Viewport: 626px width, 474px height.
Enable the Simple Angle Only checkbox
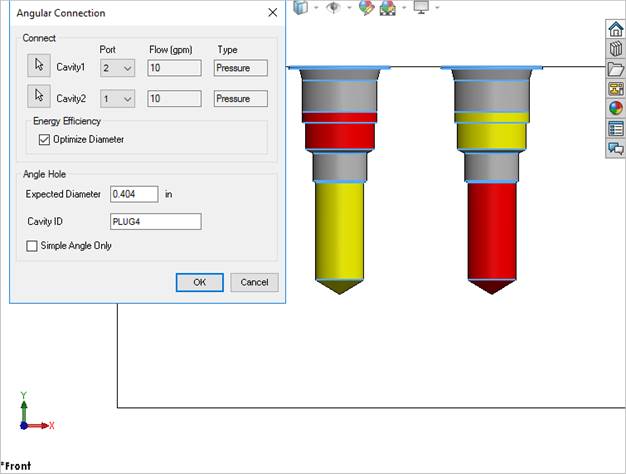32,246
